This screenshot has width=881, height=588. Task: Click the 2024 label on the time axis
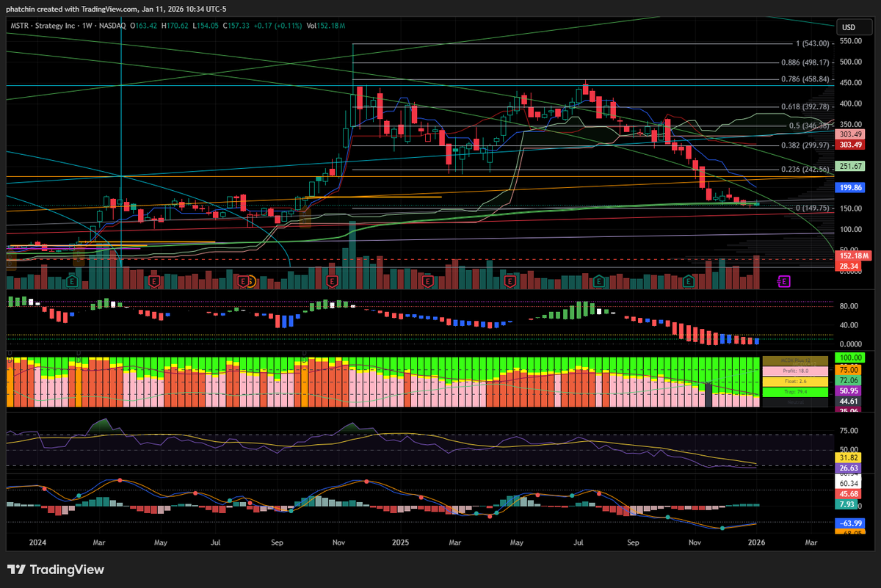point(37,542)
